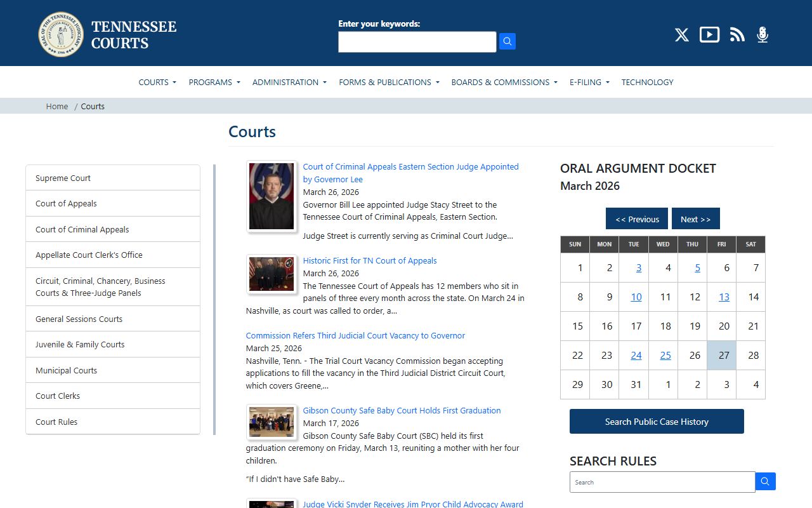
Task: Click Search Public Case History button
Action: pyautogui.click(x=657, y=422)
